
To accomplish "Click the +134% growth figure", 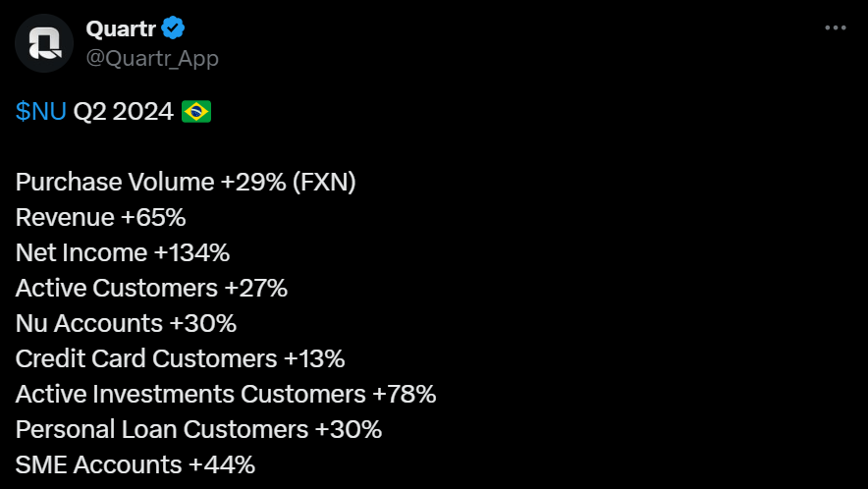I will tap(191, 252).
